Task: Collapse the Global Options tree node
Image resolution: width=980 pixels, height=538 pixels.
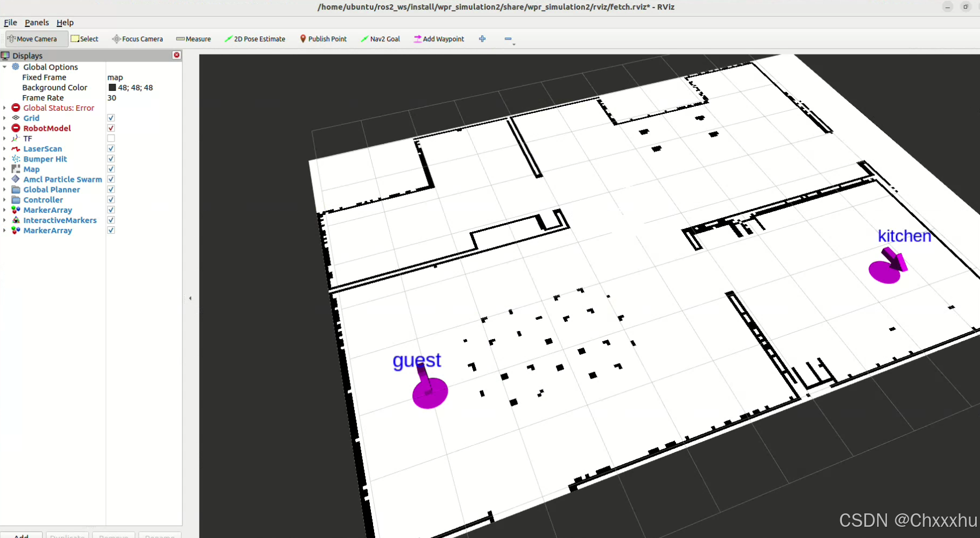Action: (5, 67)
